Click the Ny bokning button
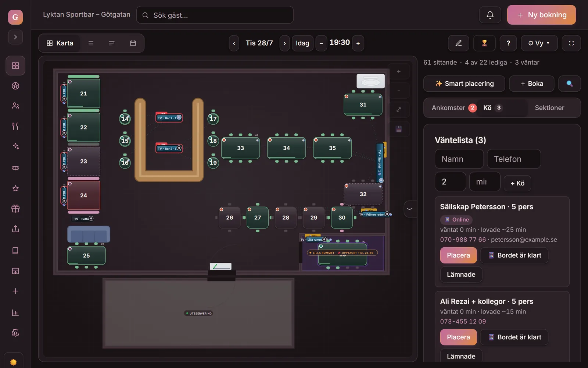This screenshot has width=588, height=368. [541, 15]
